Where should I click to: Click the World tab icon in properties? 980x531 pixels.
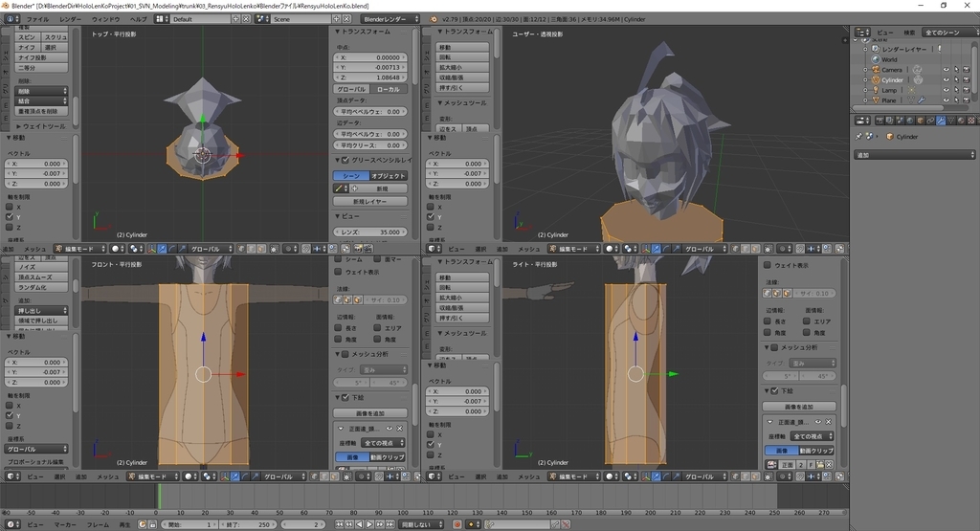coord(910,121)
